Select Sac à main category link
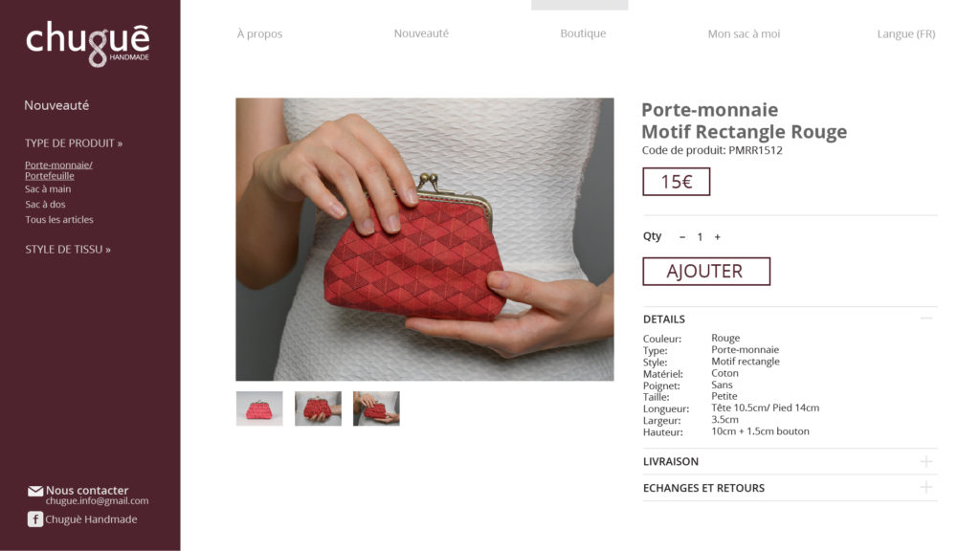This screenshot has height=551, width=980. (48, 189)
